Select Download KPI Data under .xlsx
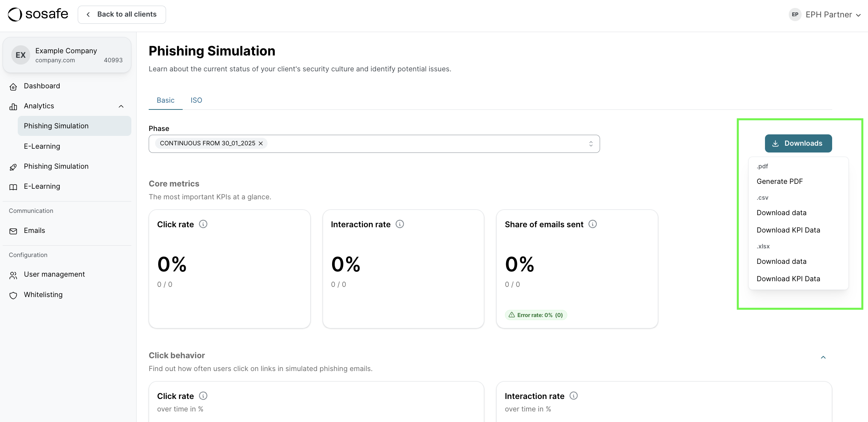868x422 pixels. coord(788,279)
